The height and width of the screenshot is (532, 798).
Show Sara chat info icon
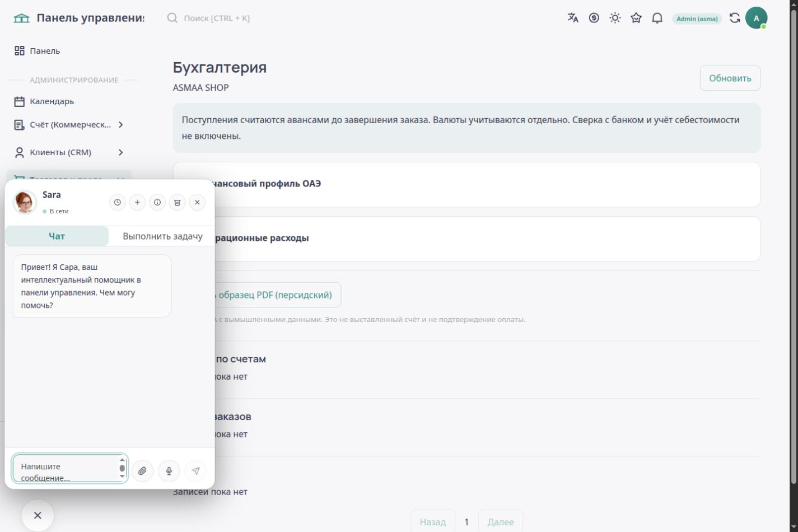[157, 203]
